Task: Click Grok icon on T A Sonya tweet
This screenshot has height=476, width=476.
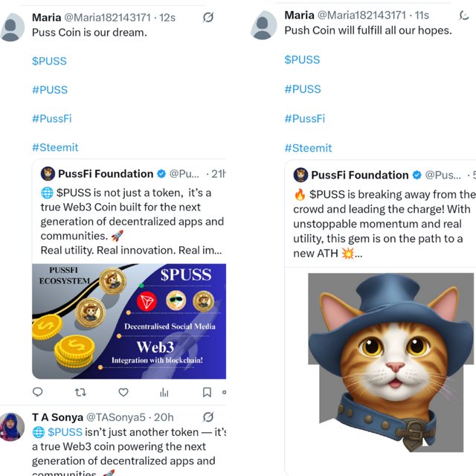Action: tap(209, 416)
